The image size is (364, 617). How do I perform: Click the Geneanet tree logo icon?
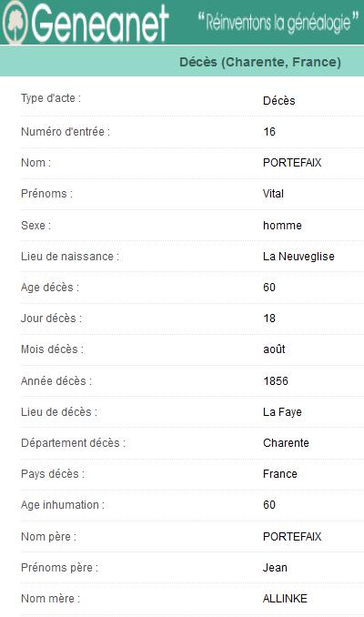[15, 22]
